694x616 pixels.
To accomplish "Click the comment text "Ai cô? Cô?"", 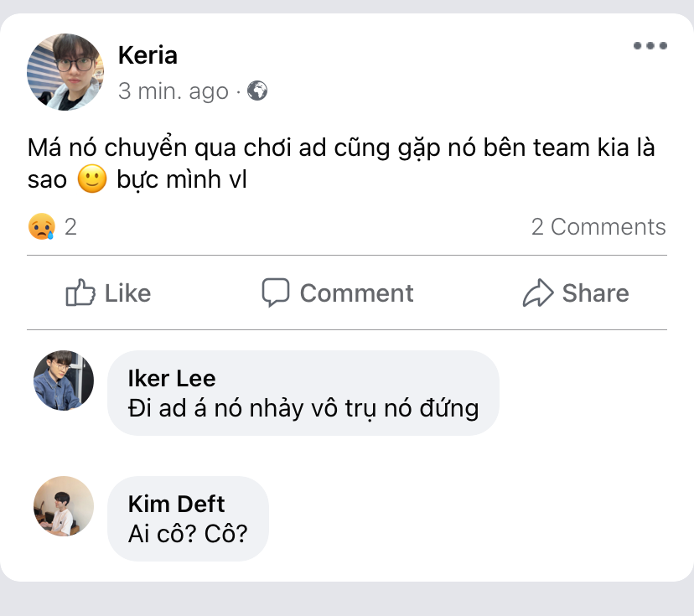I will pyautogui.click(x=188, y=533).
